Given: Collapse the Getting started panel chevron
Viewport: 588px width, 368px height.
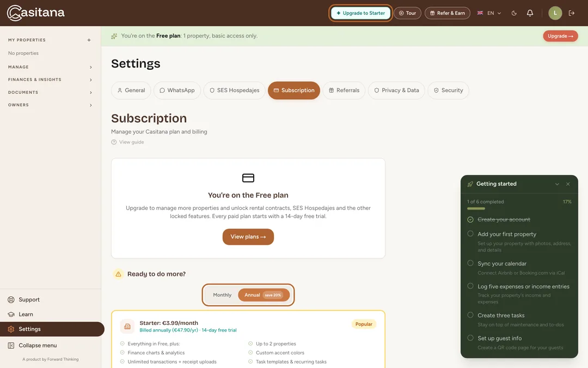Looking at the screenshot, I should 558,184.
